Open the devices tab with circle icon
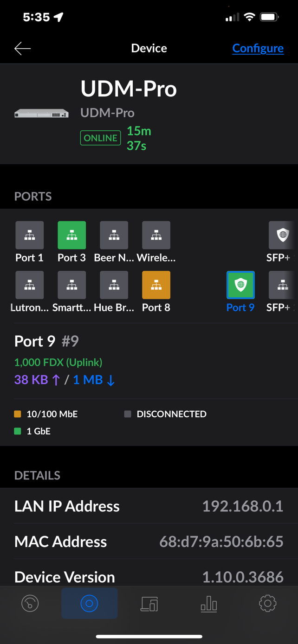The height and width of the screenshot is (644, 298). click(x=89, y=604)
